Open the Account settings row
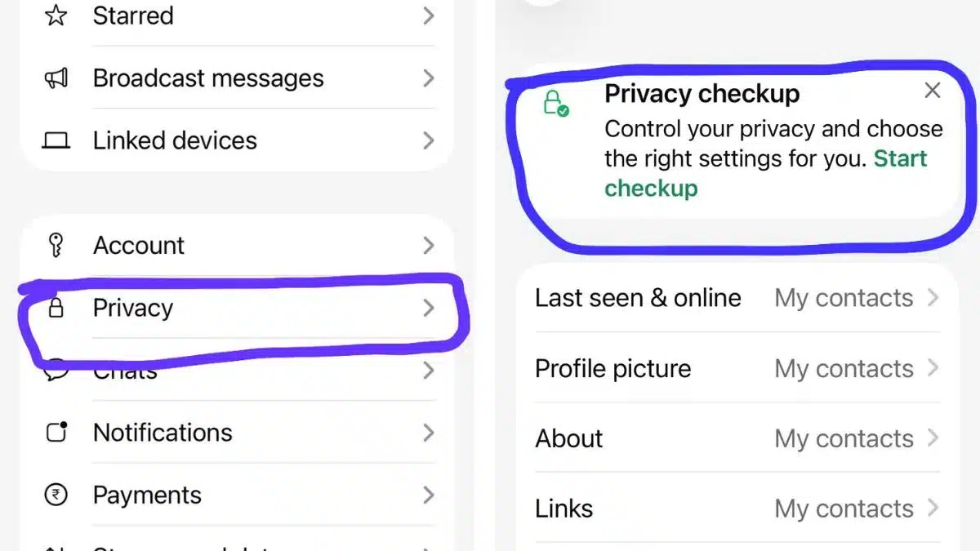Screen dimensions: 980x551 pos(245,245)
